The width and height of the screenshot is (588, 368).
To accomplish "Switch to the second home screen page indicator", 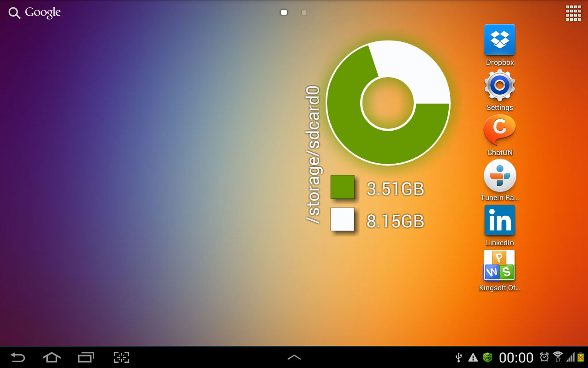I will coord(304,12).
